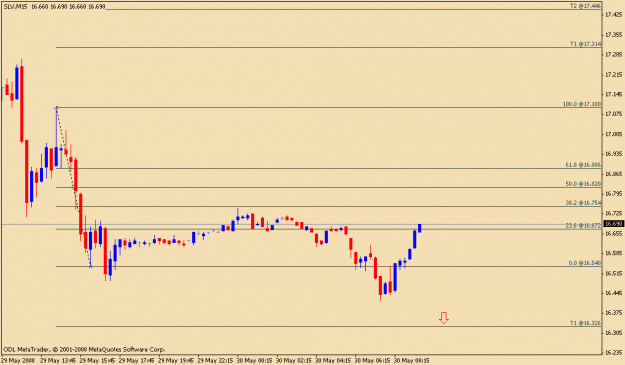Click the 29 May 19:45 time label
625x365 pixels.
tap(176, 361)
